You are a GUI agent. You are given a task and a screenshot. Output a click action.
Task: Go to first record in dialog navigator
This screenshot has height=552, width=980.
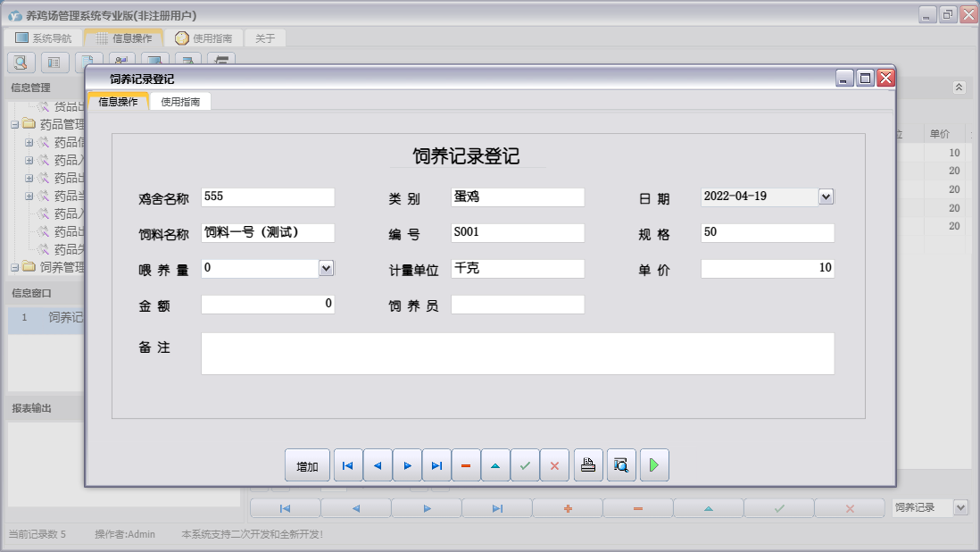click(347, 465)
